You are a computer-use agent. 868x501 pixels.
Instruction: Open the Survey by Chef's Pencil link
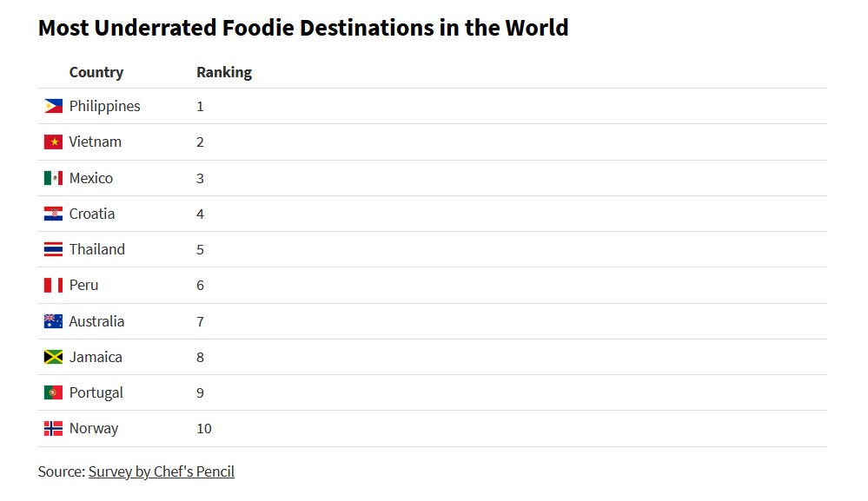pyautogui.click(x=161, y=471)
